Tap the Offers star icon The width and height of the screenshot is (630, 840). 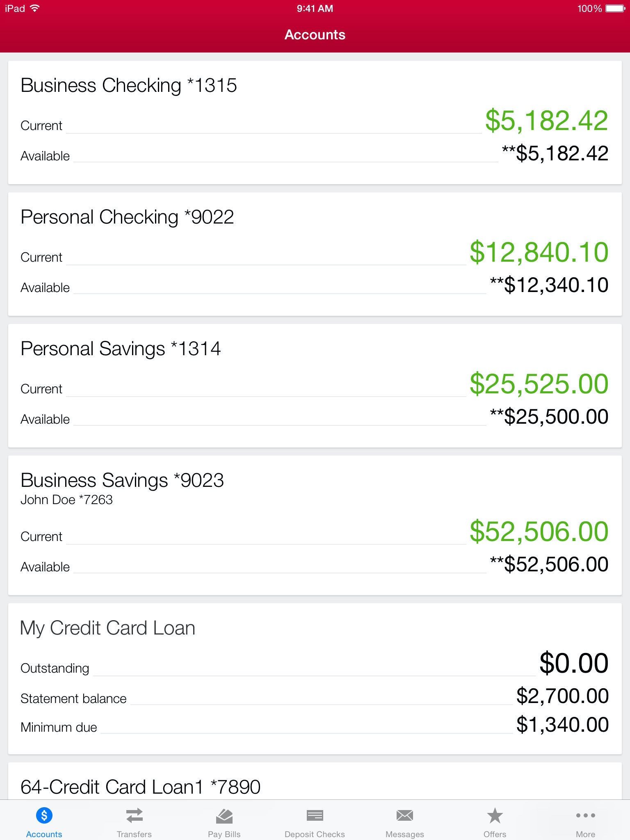tap(495, 815)
